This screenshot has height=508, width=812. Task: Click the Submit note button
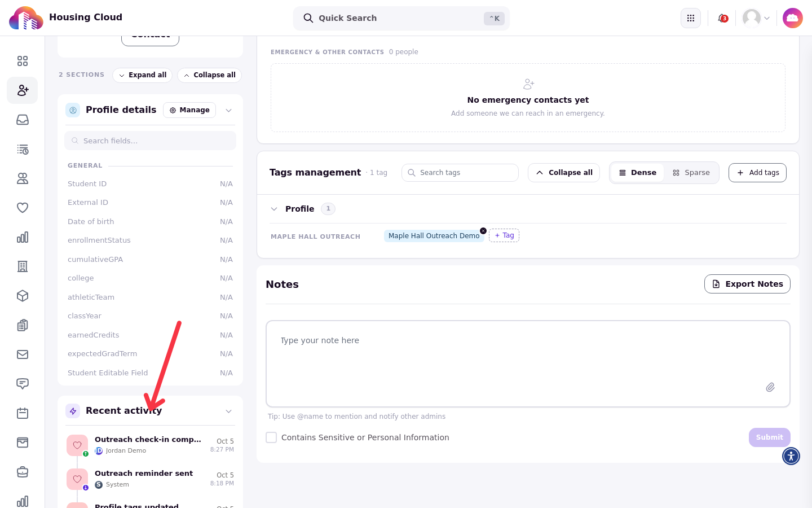click(770, 437)
